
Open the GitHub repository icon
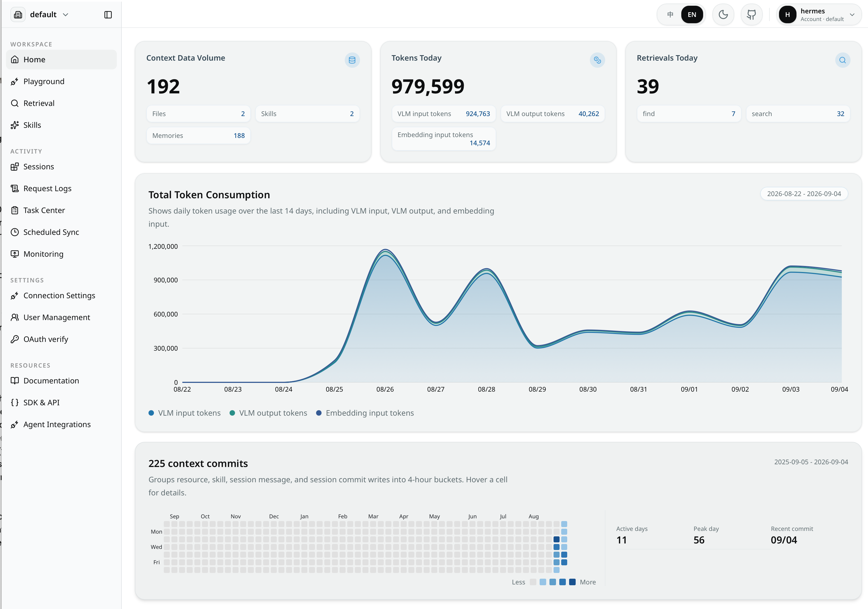coord(751,15)
